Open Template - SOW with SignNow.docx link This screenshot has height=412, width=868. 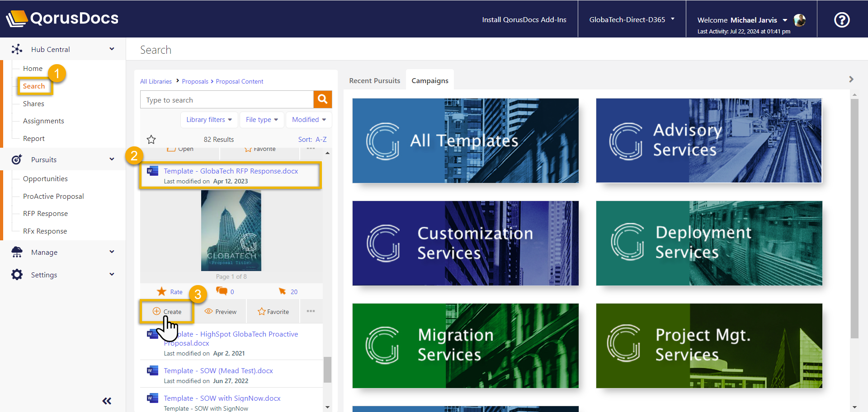(222, 398)
